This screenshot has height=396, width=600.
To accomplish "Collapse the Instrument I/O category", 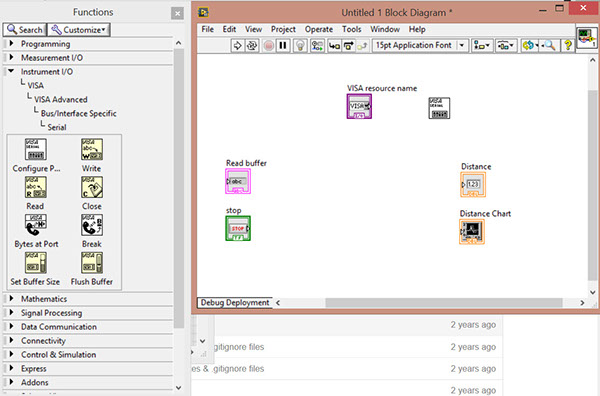I will click(11, 71).
